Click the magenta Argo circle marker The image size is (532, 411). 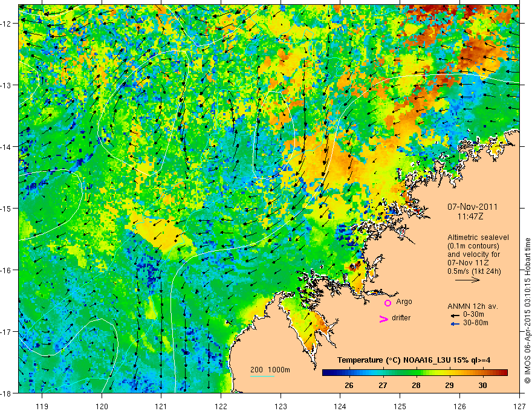coord(388,303)
